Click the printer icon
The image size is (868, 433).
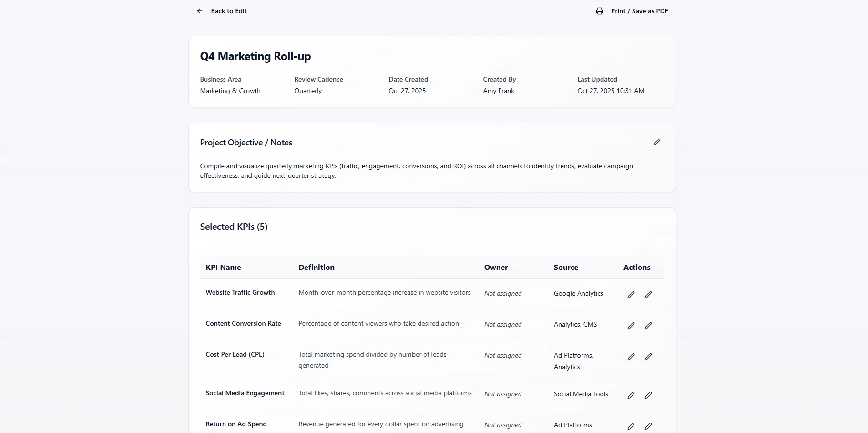click(x=600, y=11)
